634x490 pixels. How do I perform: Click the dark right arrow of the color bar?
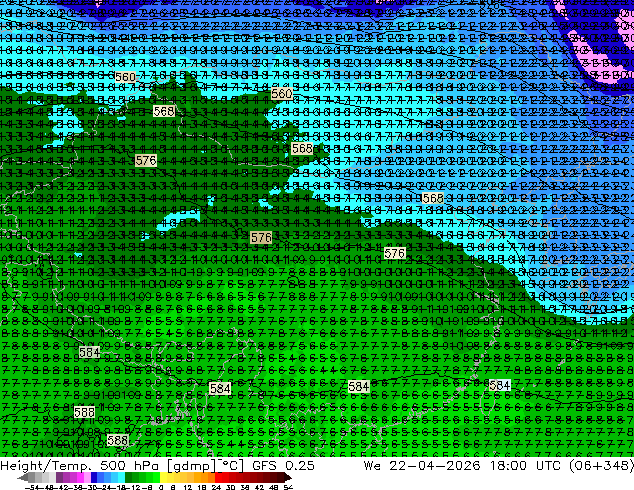[287, 477]
